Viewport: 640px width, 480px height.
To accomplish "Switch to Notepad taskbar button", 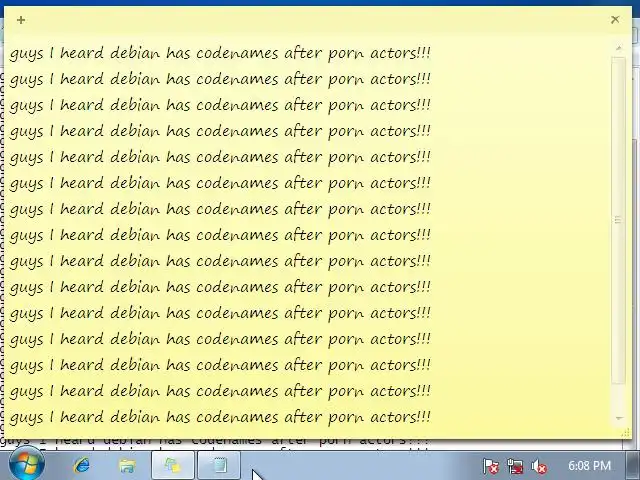I will click(219, 465).
